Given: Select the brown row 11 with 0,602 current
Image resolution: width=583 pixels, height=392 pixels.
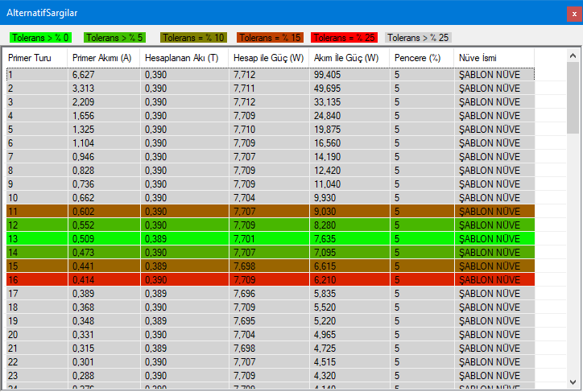Looking at the screenshot, I should [x=270, y=212].
